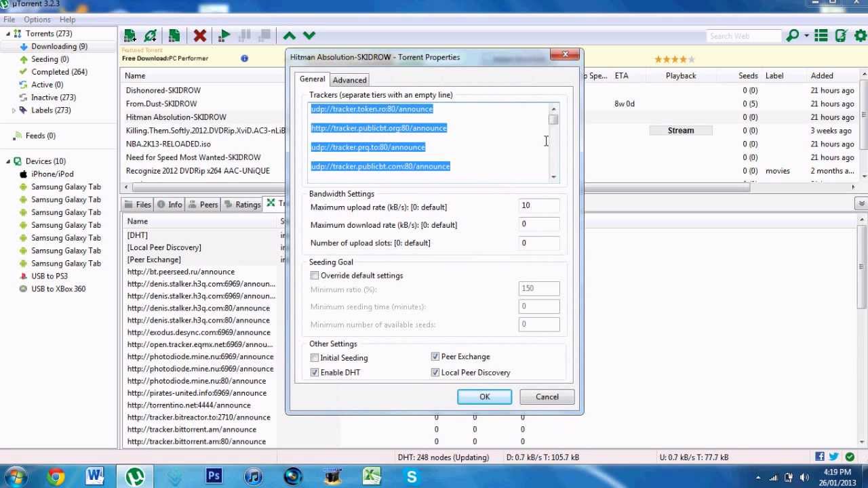
Task: Select Inactive (273) in the sidebar
Action: 53,98
